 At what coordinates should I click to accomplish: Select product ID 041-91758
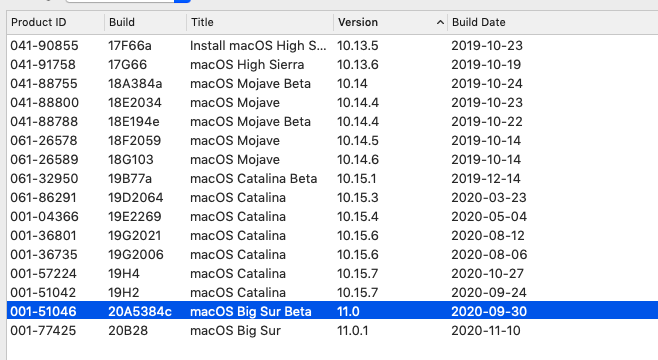coord(43,65)
